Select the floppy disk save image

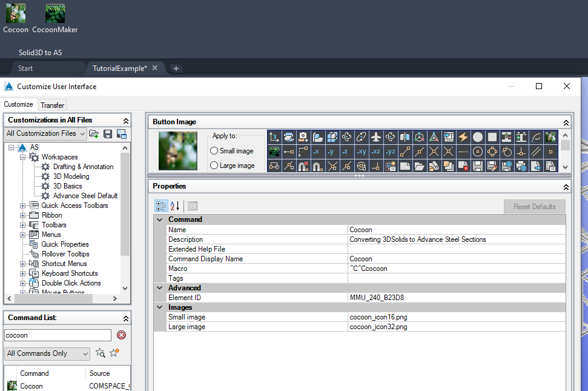tap(478, 166)
